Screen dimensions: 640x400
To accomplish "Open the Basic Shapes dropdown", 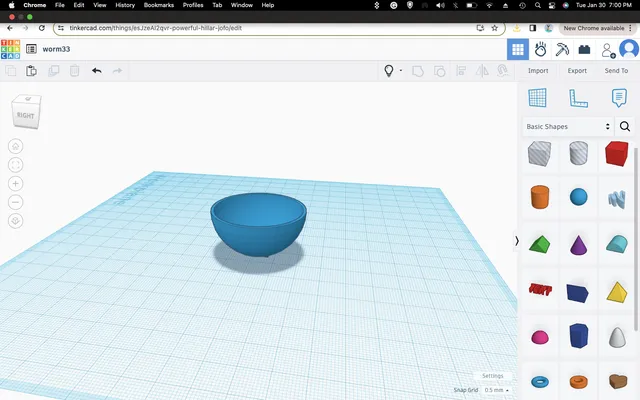I will [x=568, y=127].
